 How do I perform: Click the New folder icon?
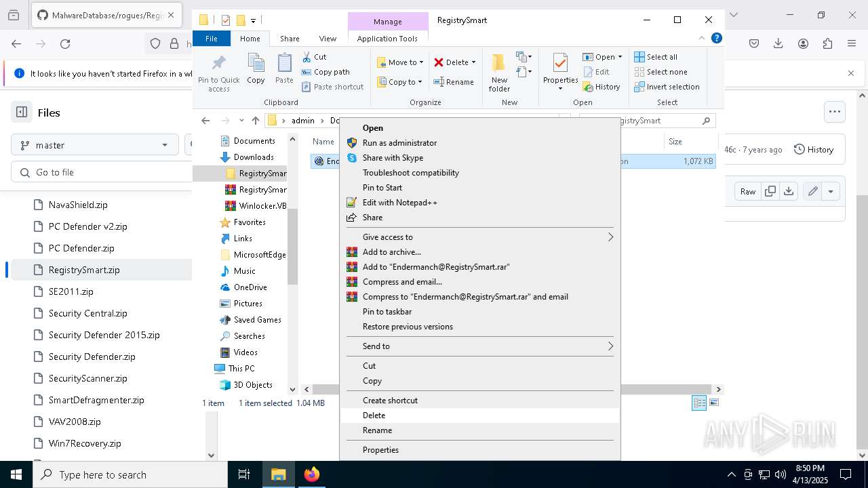pyautogui.click(x=499, y=64)
